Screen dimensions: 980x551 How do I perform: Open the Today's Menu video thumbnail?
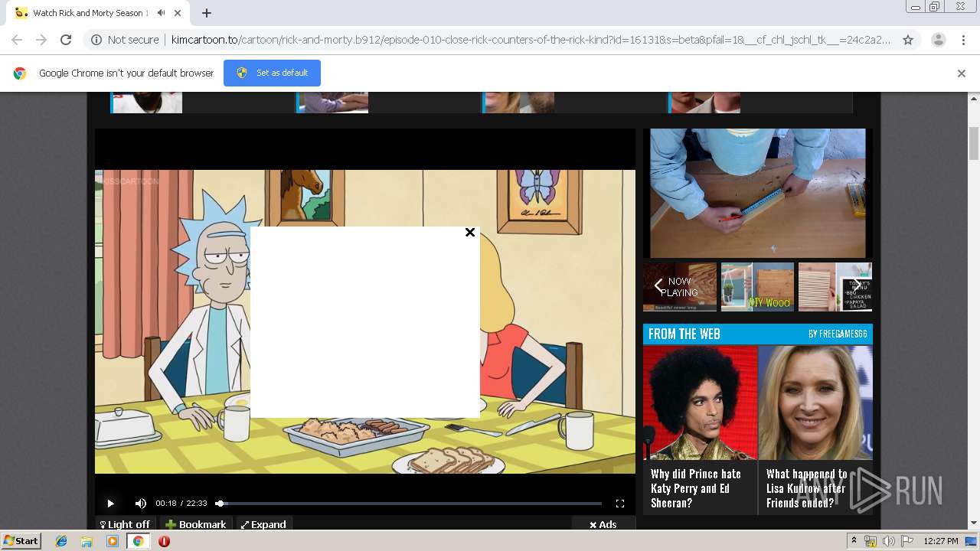click(835, 287)
